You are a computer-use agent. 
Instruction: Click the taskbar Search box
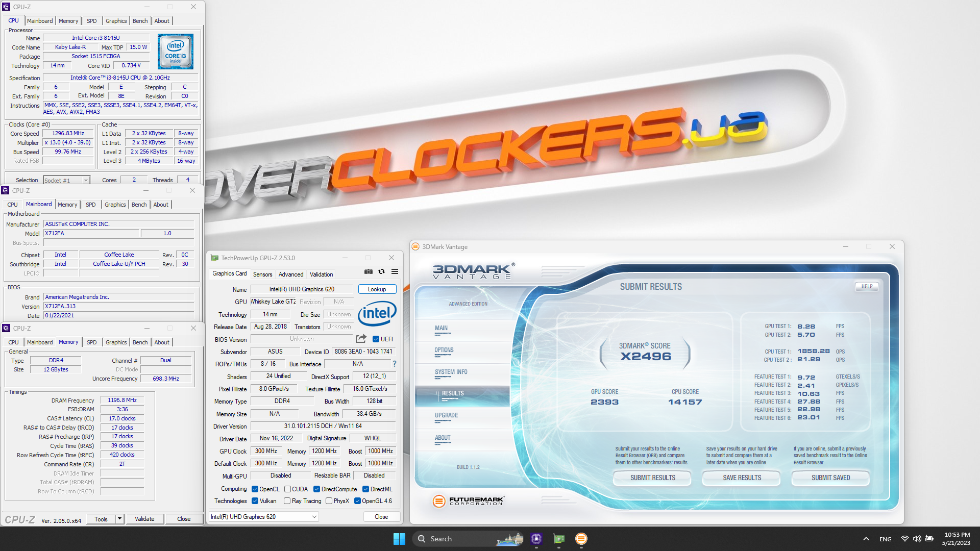(469, 539)
